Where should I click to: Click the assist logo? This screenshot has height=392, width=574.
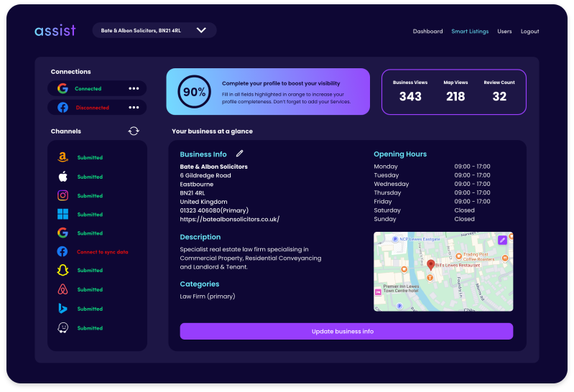click(x=55, y=30)
